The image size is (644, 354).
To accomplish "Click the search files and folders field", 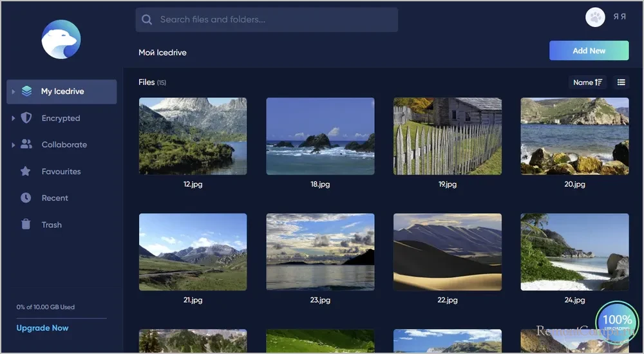I will click(267, 20).
